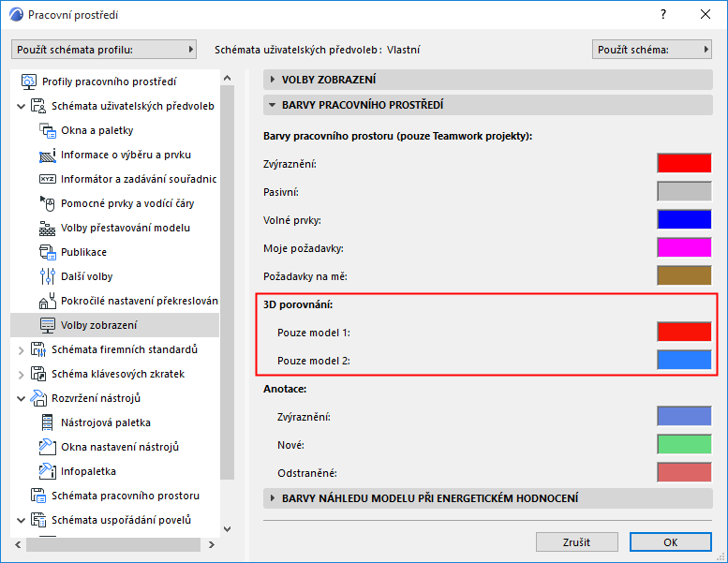Collapse Schémata uživatelských předvoleb tree node
Screen dimensions: 728x563
click(x=21, y=106)
